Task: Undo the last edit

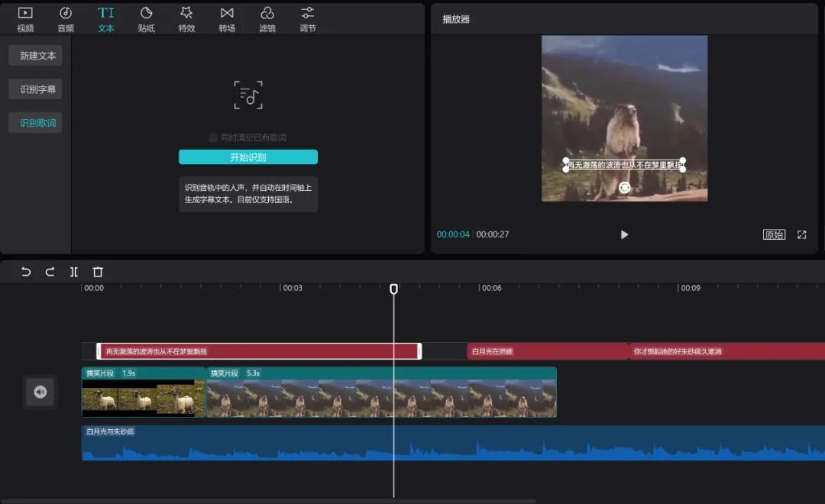Action: tap(25, 271)
